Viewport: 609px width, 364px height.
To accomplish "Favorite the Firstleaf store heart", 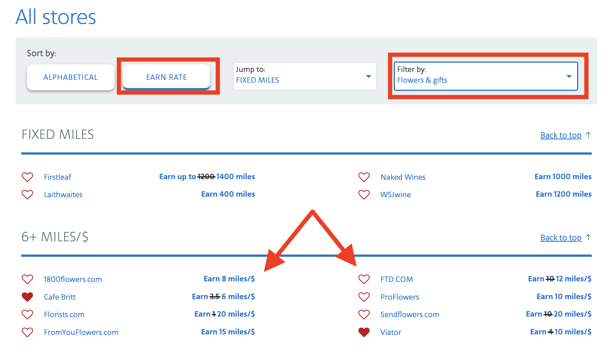I will tap(27, 177).
